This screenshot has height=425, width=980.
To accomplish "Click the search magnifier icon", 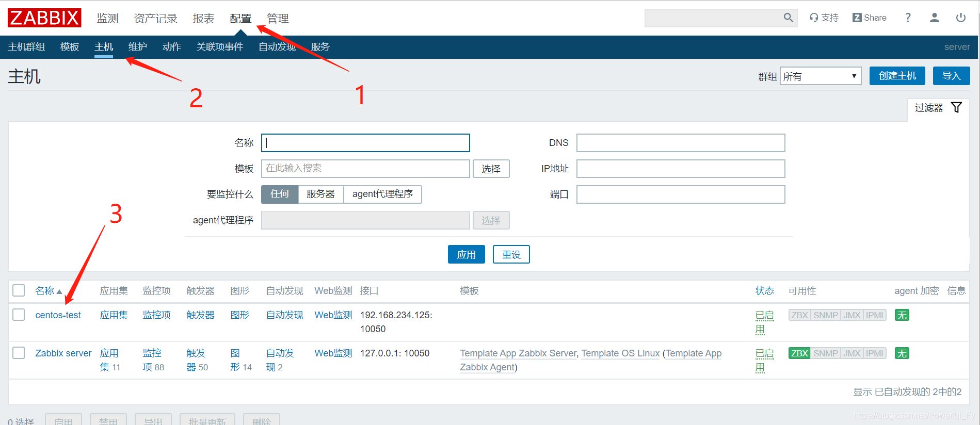I will tap(788, 18).
